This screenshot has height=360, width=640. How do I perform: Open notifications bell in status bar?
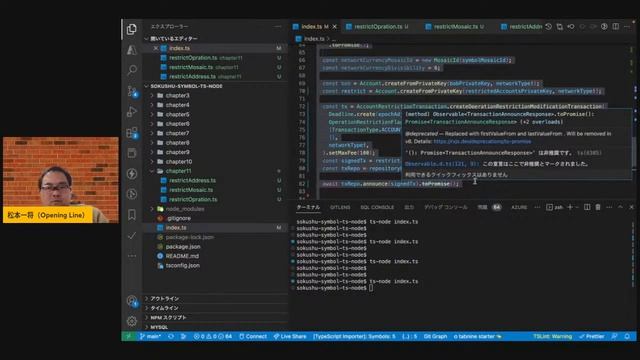coord(627,336)
